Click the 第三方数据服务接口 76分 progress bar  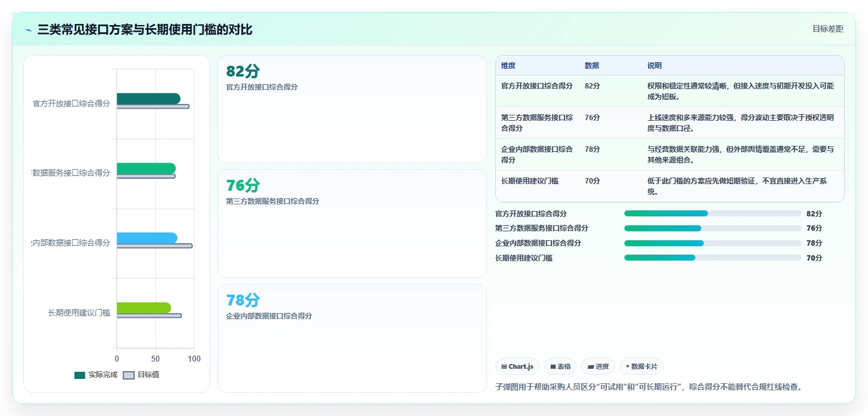click(x=713, y=228)
